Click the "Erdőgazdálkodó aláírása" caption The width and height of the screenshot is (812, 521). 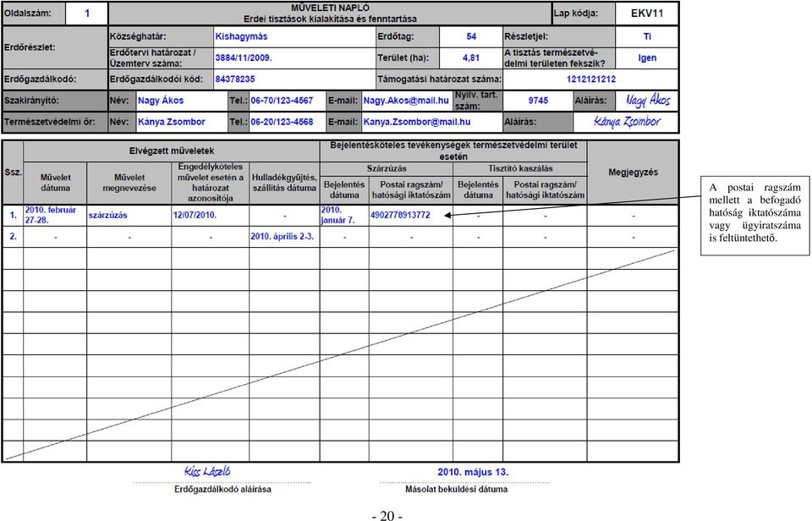click(x=222, y=490)
